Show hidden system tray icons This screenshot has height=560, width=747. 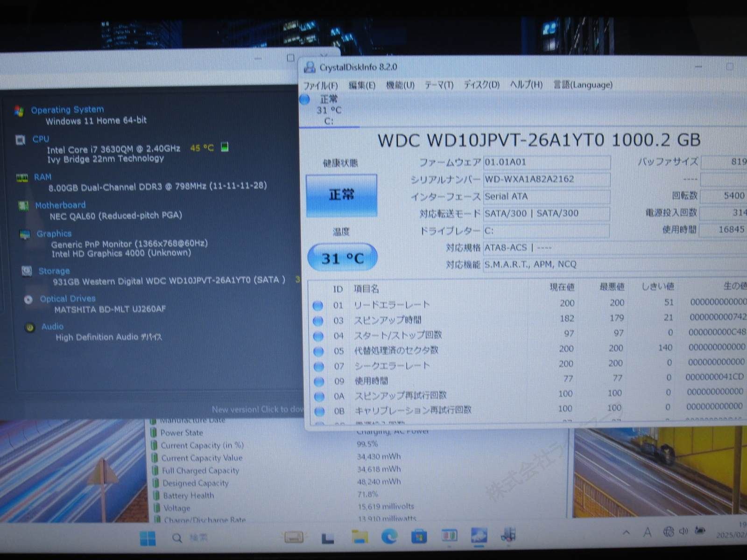(x=626, y=532)
